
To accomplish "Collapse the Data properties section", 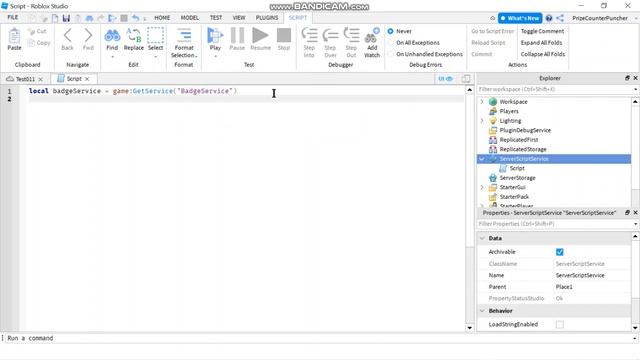I will [x=482, y=238].
